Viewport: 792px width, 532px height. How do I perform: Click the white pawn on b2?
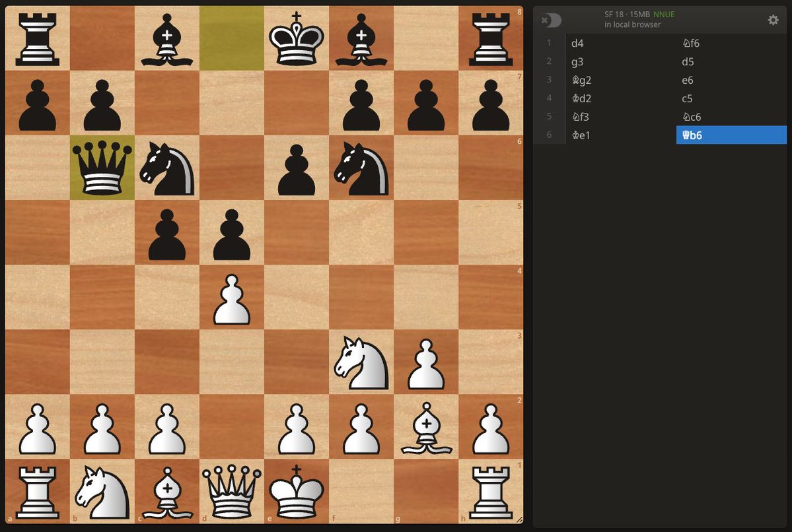[102, 426]
